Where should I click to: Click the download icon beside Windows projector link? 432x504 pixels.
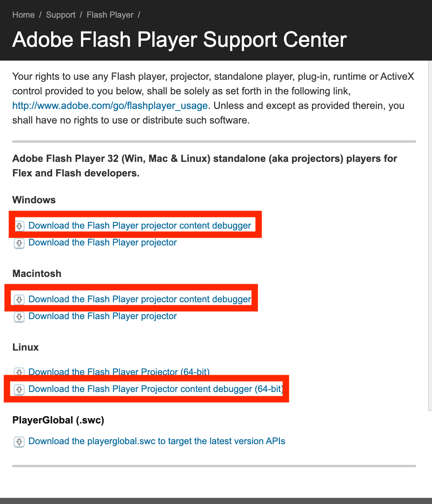19,243
